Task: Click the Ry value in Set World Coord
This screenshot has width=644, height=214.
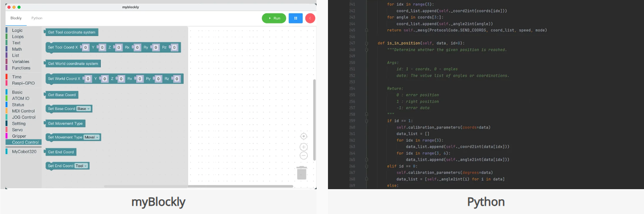Action: tap(159, 79)
